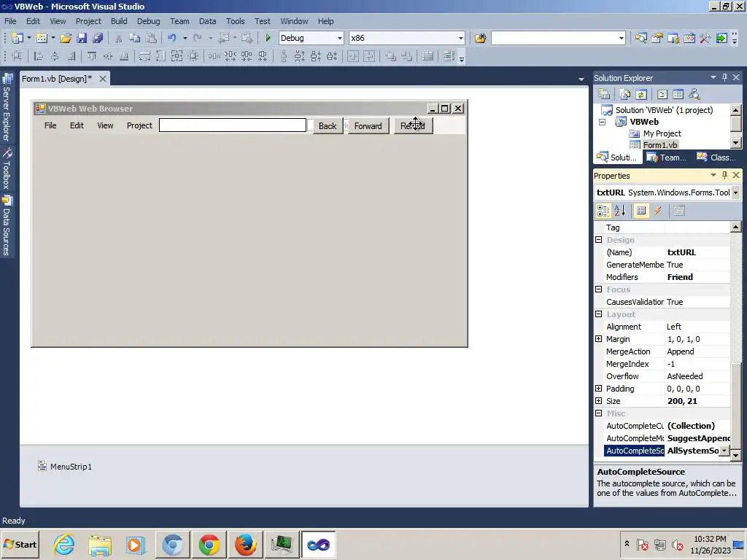Select the MenuStrip1 component in tray
This screenshot has height=560, width=747.
coord(65,466)
